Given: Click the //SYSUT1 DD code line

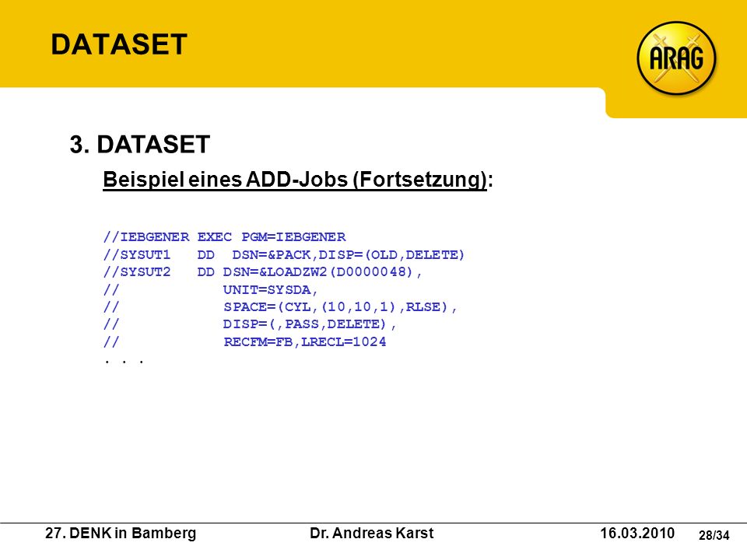Looking at the screenshot, I should coord(283,255).
